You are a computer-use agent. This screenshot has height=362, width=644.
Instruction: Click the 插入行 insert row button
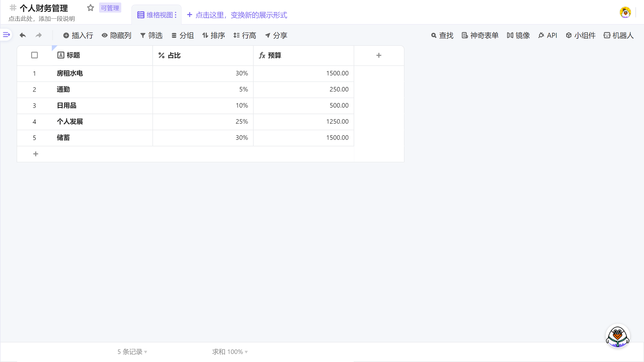(x=78, y=35)
